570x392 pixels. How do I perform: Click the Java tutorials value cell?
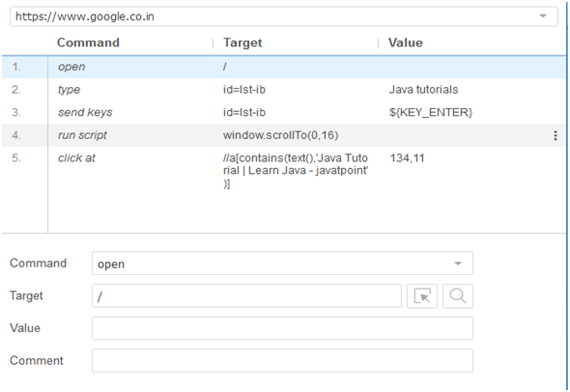click(x=423, y=90)
